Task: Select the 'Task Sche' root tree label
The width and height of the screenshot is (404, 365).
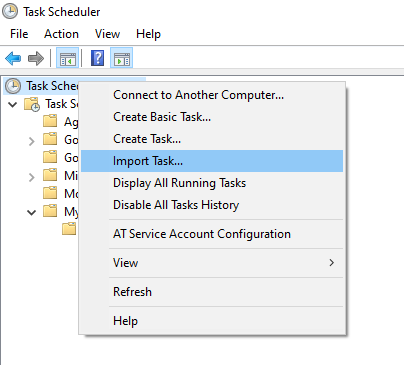Action: [52, 86]
